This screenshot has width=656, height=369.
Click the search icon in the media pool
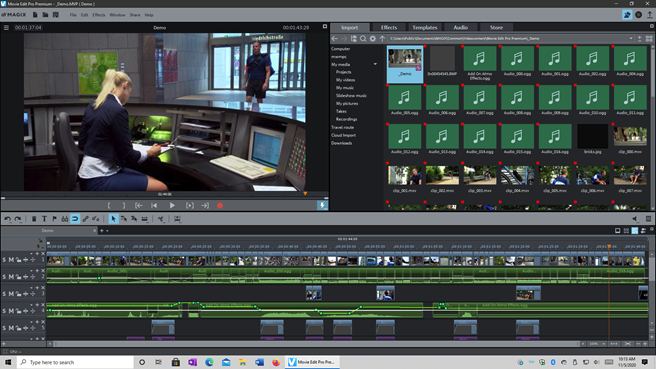click(363, 38)
